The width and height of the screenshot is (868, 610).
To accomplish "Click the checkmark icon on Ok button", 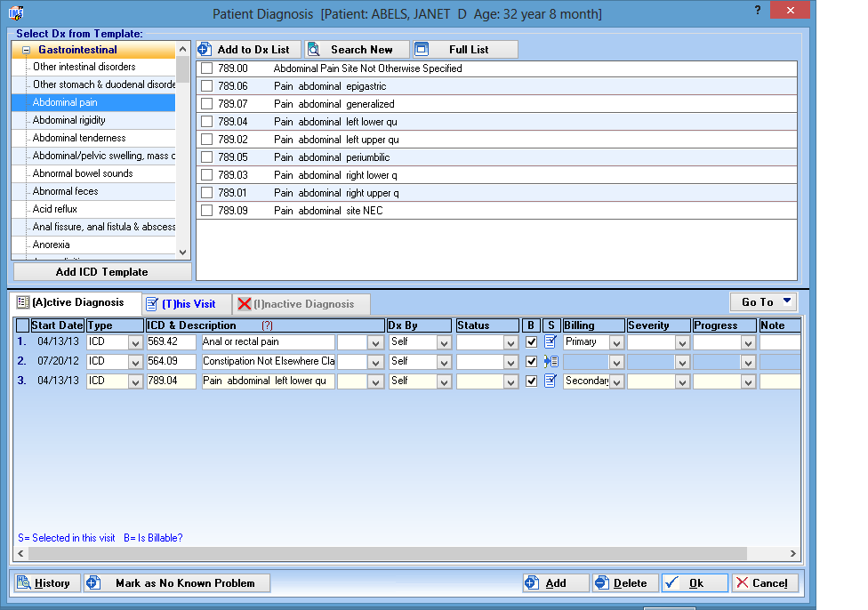I will (x=671, y=582).
